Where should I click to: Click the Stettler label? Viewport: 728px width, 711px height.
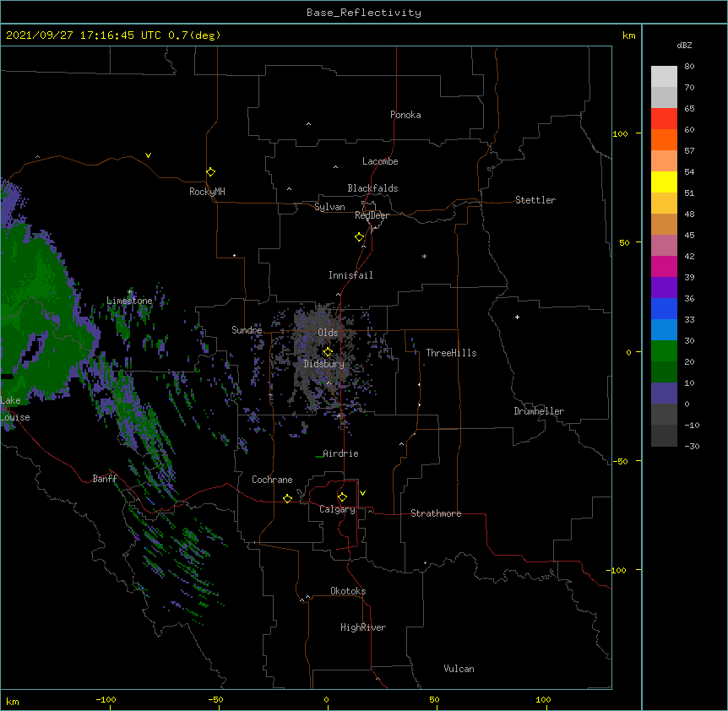[535, 200]
